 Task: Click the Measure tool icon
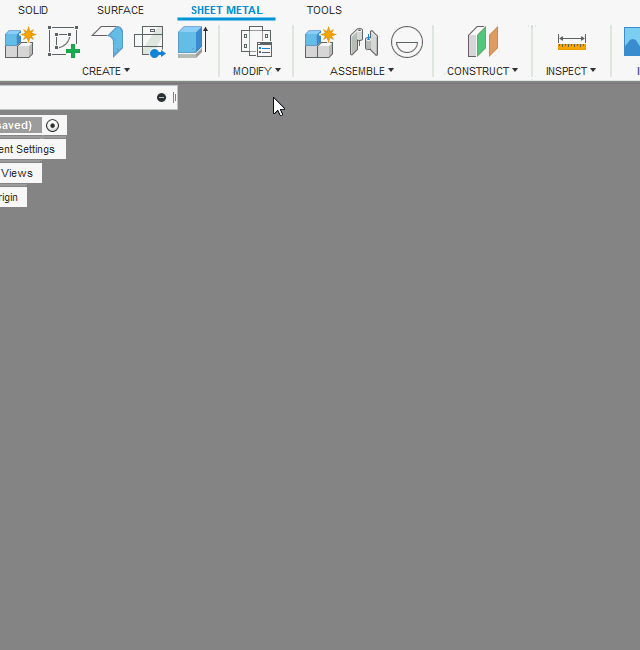click(x=572, y=42)
